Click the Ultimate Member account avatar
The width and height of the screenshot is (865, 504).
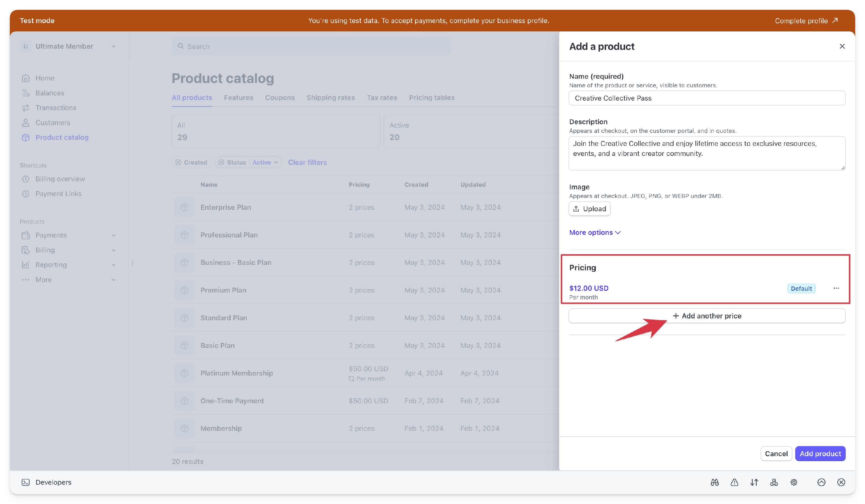coord(25,46)
